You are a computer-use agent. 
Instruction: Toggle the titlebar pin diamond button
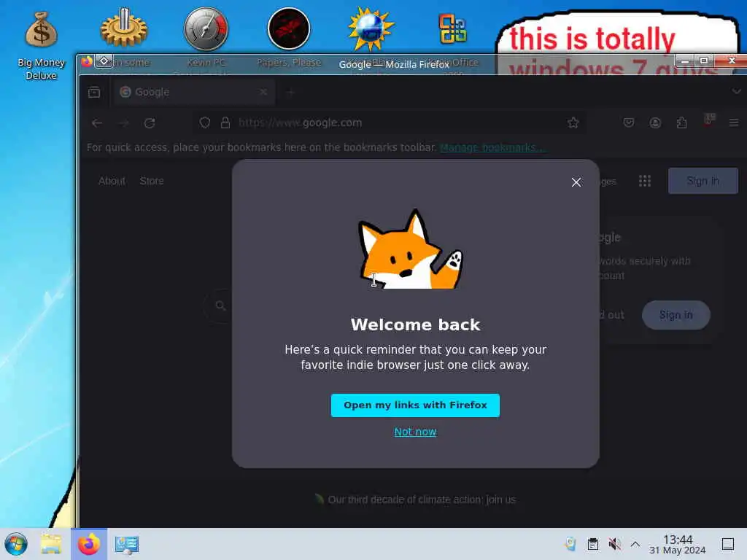point(104,61)
